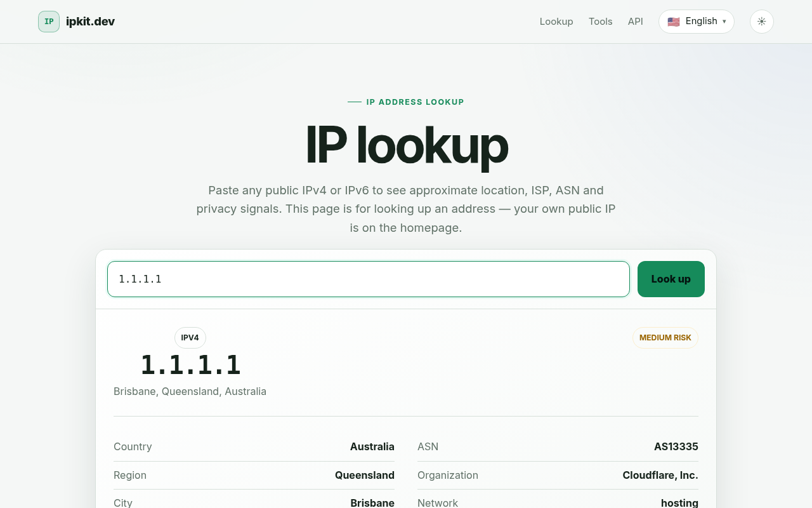
Task: Open the API nav link
Action: pyautogui.click(x=636, y=22)
